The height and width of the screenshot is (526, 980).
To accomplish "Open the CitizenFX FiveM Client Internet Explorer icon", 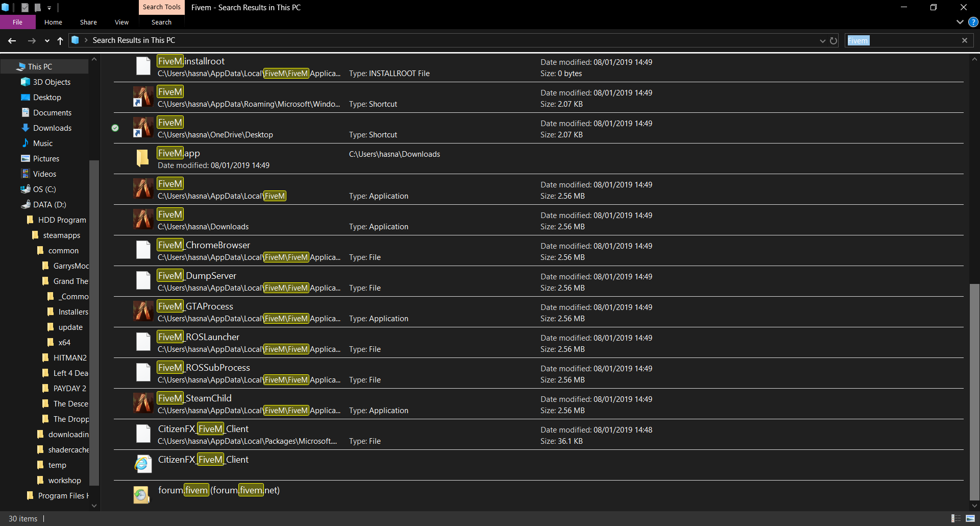I will [x=143, y=464].
